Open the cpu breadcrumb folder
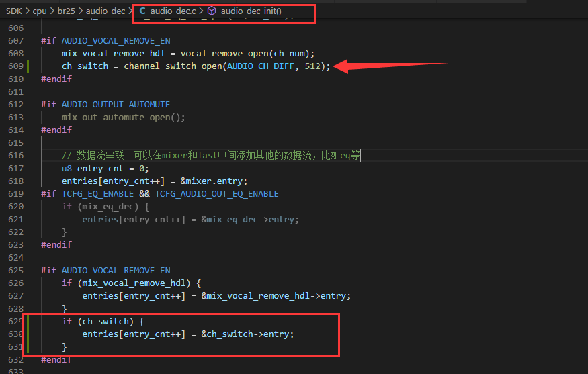 tap(40, 11)
